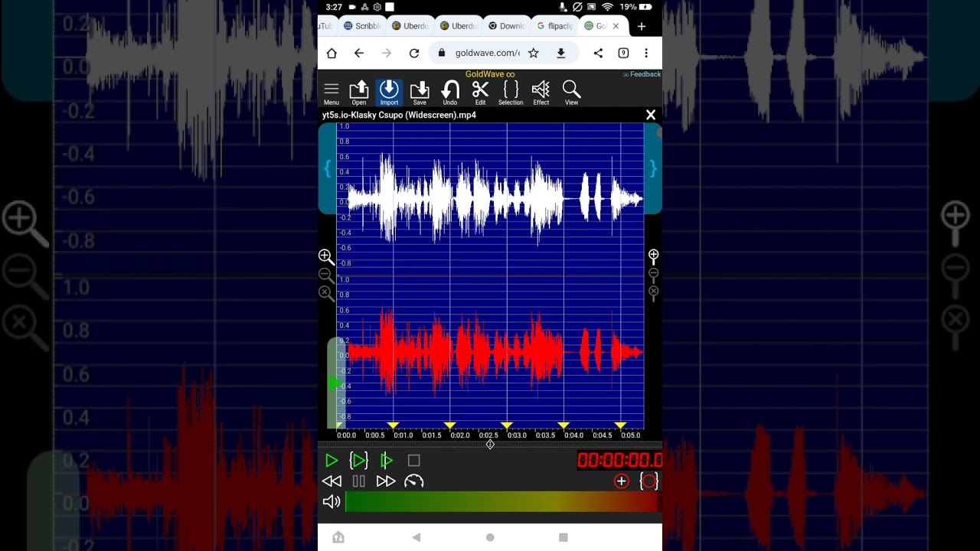Screen dimensions: 980x551
Task: Click the pause button
Action: pos(359,481)
